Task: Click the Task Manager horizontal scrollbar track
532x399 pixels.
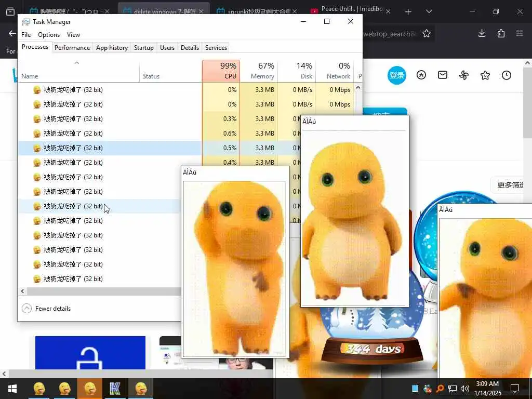Action: tap(103, 291)
